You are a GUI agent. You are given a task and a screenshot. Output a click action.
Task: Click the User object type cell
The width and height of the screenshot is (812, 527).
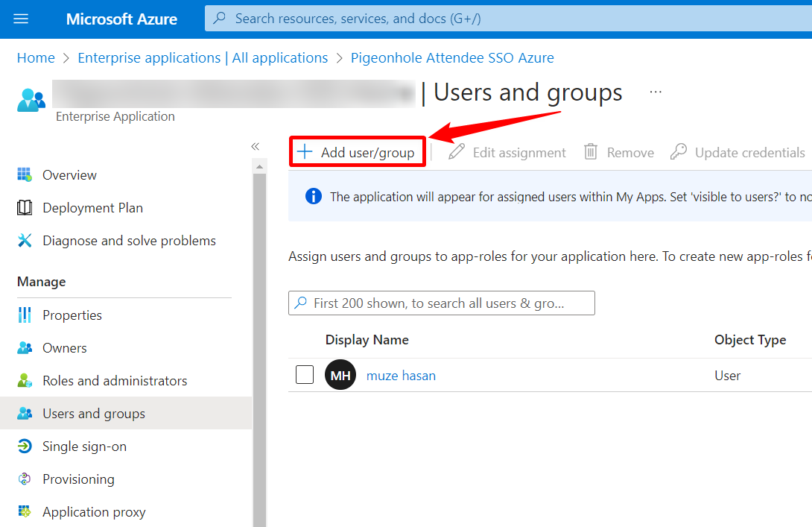(x=728, y=375)
